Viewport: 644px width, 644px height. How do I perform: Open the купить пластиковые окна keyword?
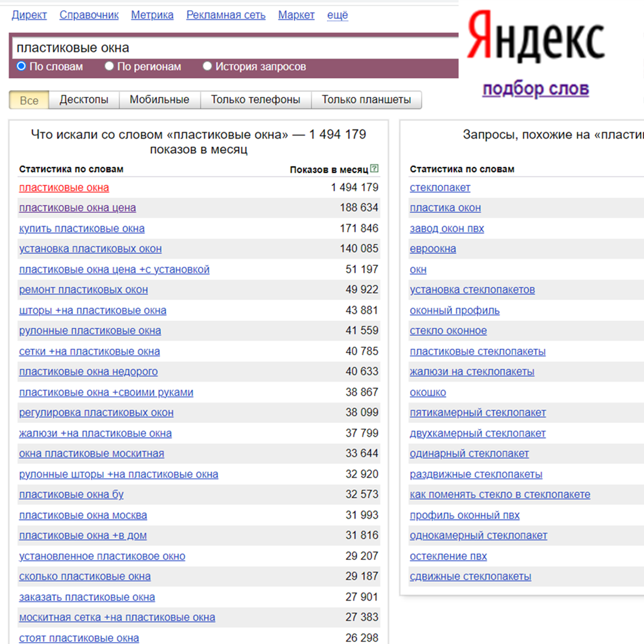coord(82,228)
